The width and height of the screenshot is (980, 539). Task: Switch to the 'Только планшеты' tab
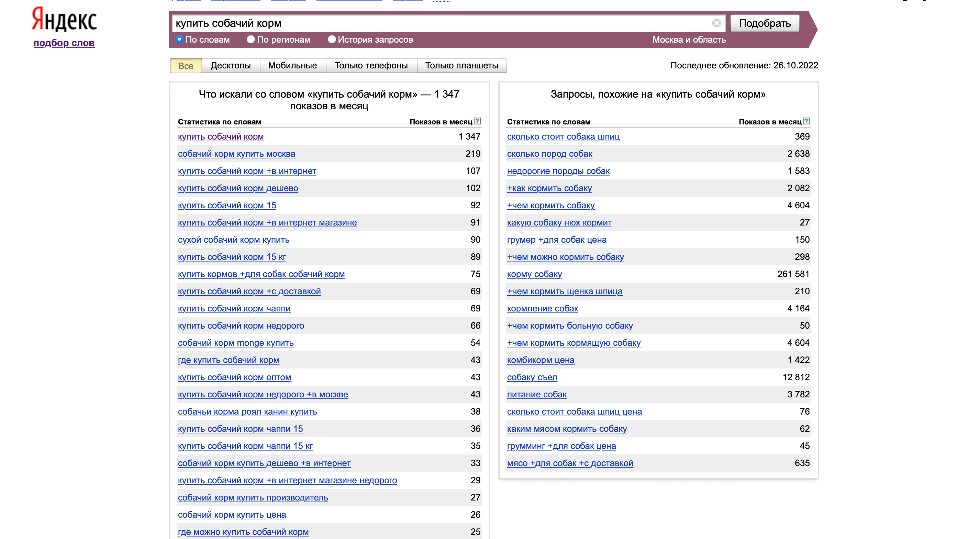(x=462, y=65)
